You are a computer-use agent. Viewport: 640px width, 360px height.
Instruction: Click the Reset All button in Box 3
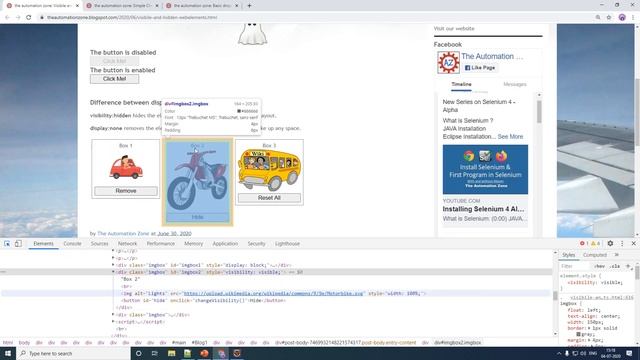(269, 198)
